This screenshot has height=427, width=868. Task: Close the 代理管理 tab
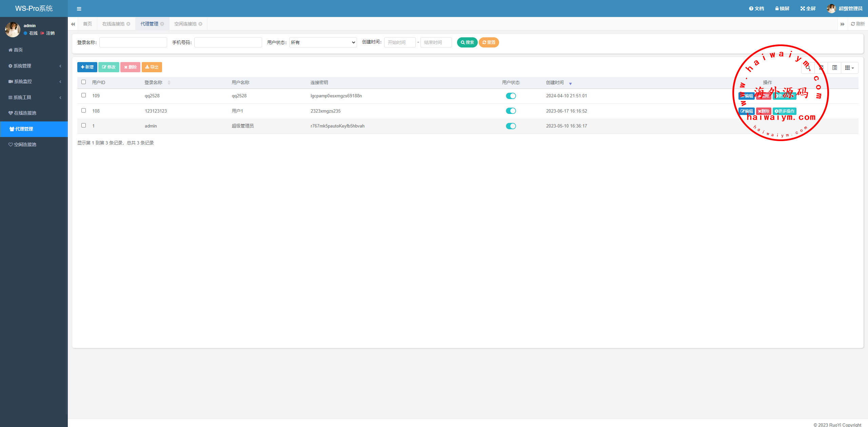(162, 24)
